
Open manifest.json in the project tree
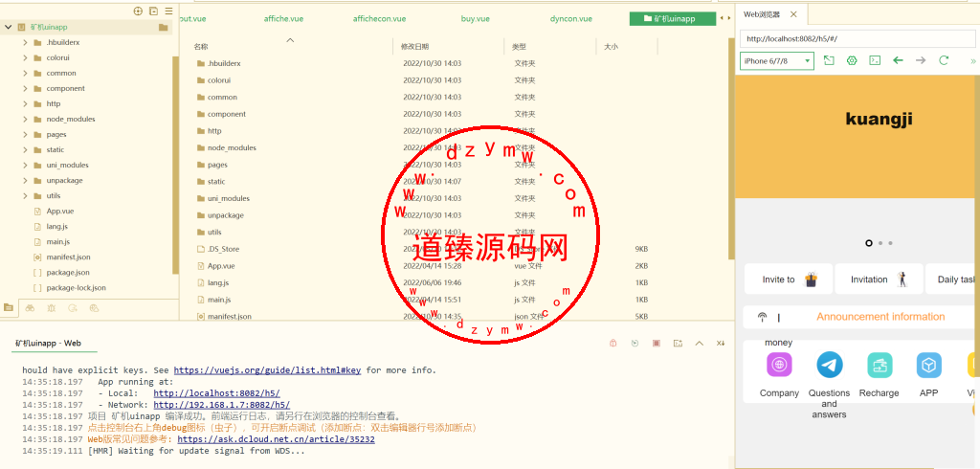[x=68, y=257]
